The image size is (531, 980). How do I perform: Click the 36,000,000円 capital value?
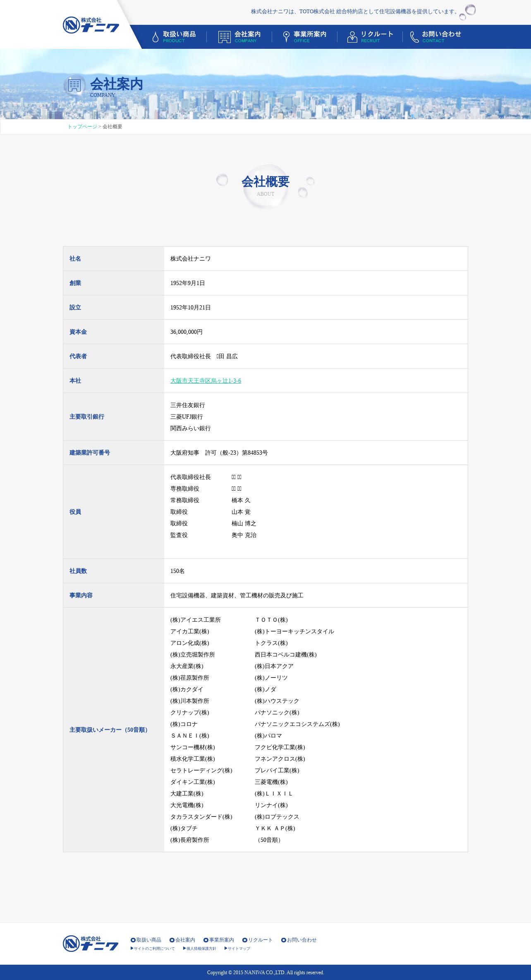pyautogui.click(x=187, y=332)
